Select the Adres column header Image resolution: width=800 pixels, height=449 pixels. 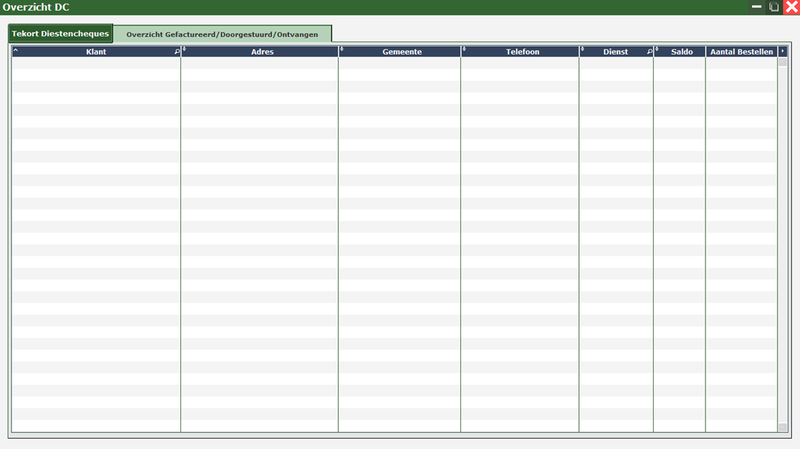tap(262, 51)
